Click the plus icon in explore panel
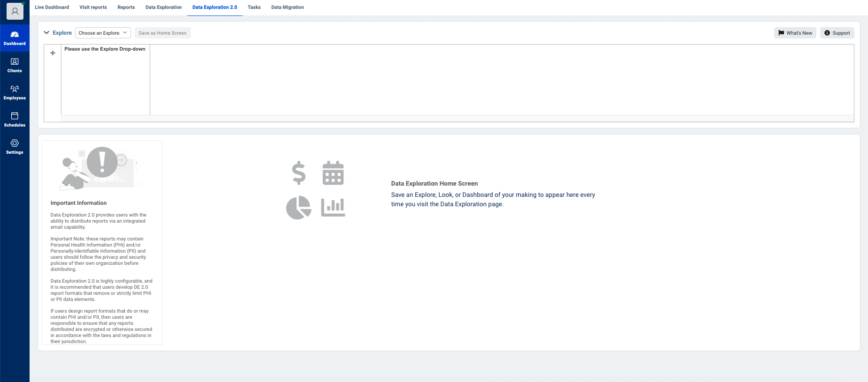This screenshot has width=868, height=382. 53,53
